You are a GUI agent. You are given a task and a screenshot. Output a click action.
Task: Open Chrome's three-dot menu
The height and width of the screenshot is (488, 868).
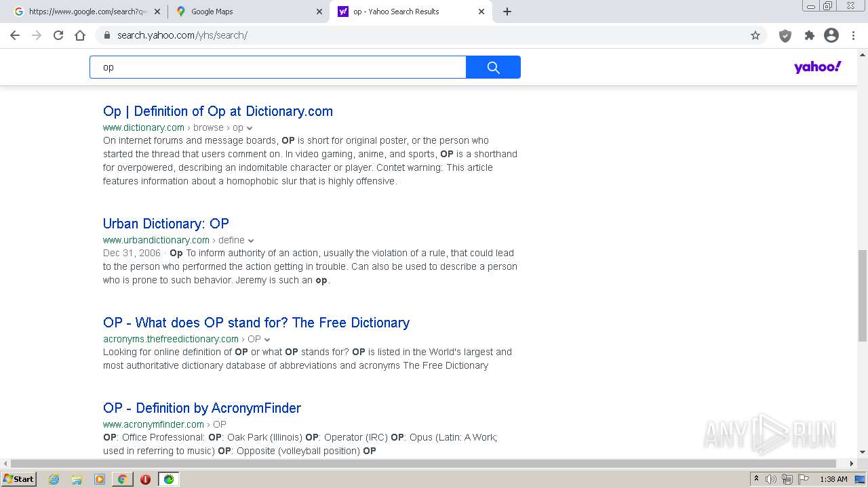tap(853, 35)
